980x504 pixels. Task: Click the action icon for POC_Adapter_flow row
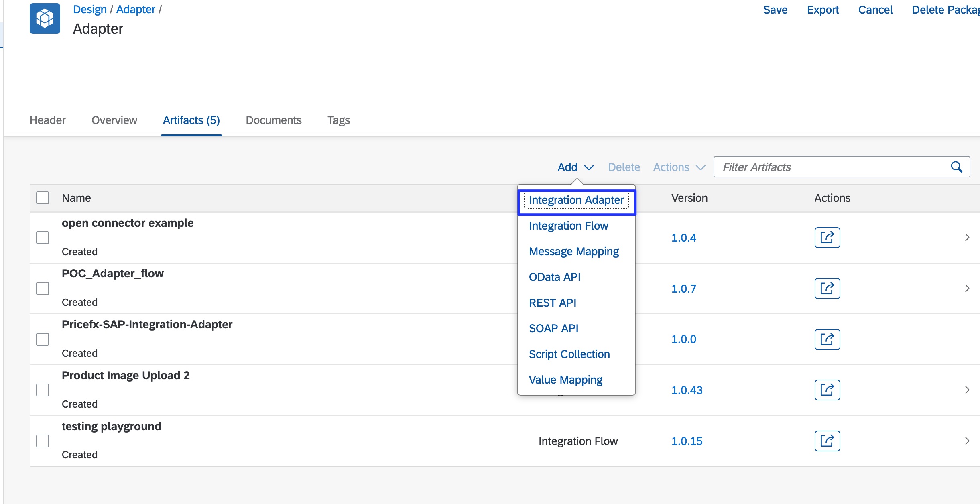pos(827,289)
